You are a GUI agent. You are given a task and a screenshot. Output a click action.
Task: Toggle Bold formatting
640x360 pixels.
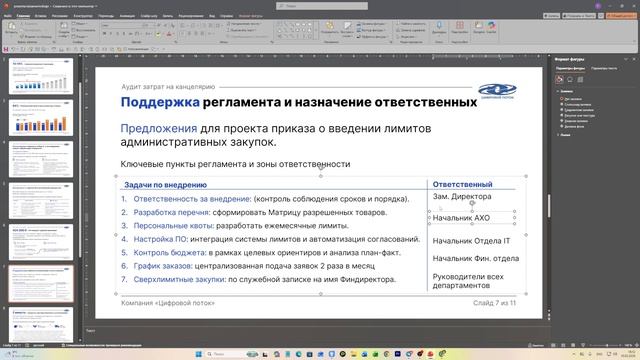[104, 34]
